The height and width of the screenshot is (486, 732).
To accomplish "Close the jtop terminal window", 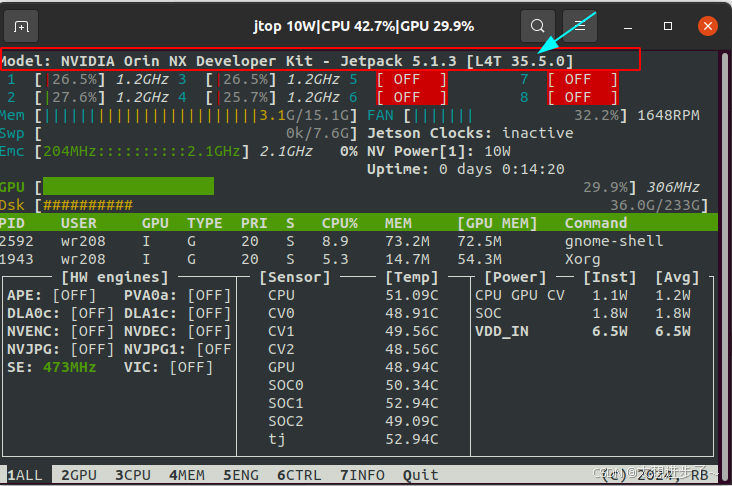I will coord(708,26).
